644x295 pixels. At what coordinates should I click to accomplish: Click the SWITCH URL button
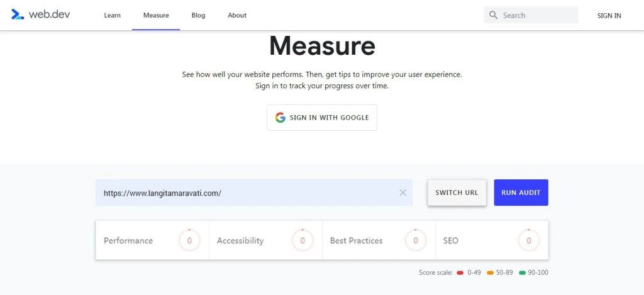(457, 192)
